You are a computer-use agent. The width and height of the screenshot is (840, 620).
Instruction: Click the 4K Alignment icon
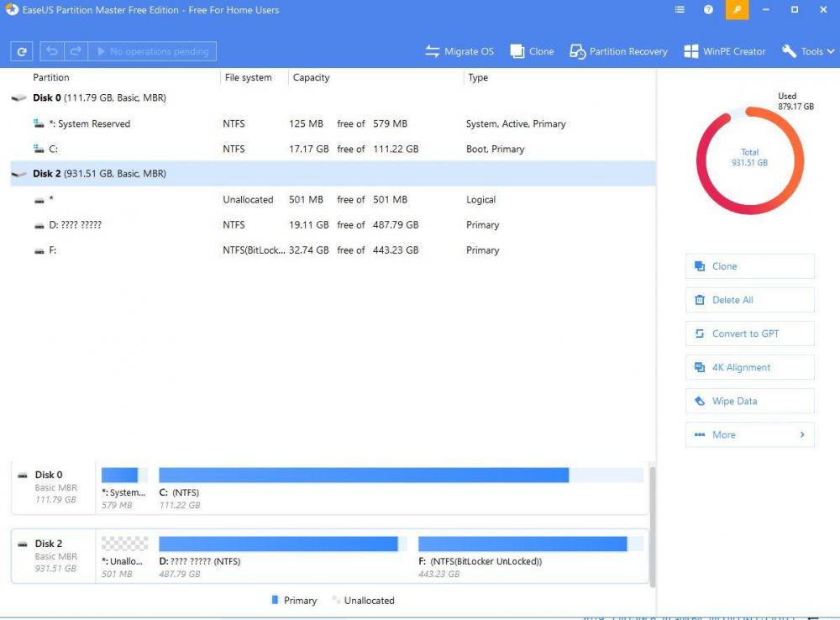pos(700,368)
